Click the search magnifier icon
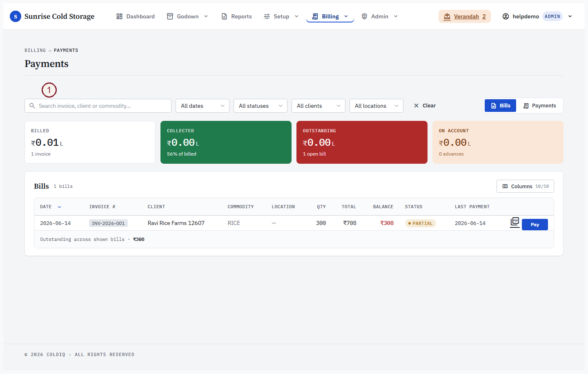The width and height of the screenshot is (588, 374). click(x=32, y=106)
